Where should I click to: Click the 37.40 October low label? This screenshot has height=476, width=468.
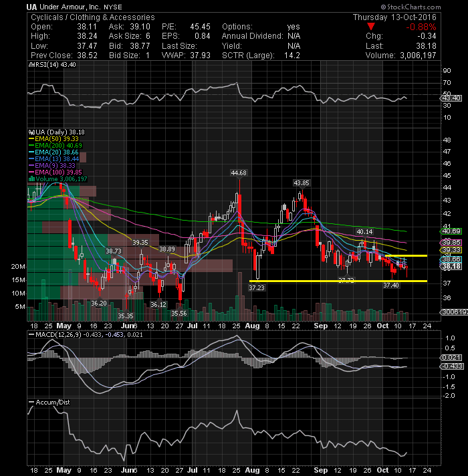pos(391,285)
